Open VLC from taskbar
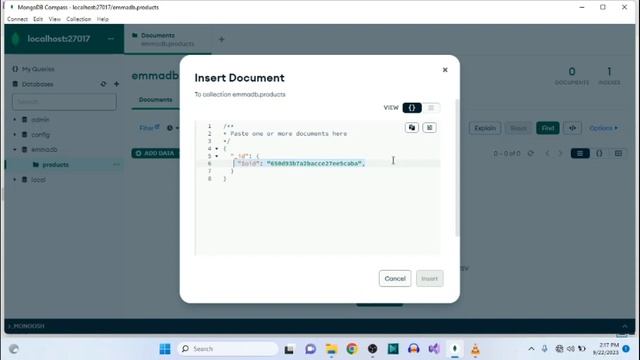Image resolution: width=640 pixels, height=360 pixels. click(x=475, y=349)
